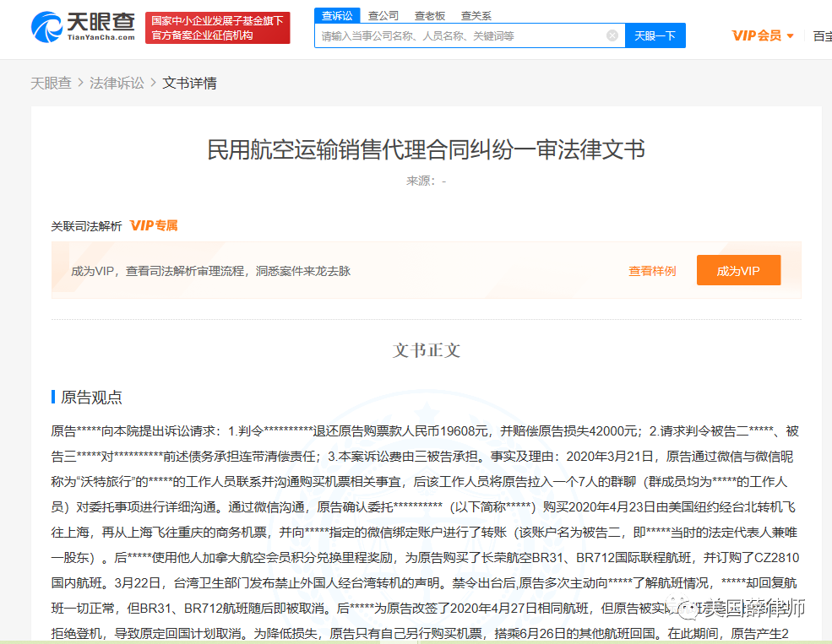Click the clear (X) icon in search box

pos(612,35)
